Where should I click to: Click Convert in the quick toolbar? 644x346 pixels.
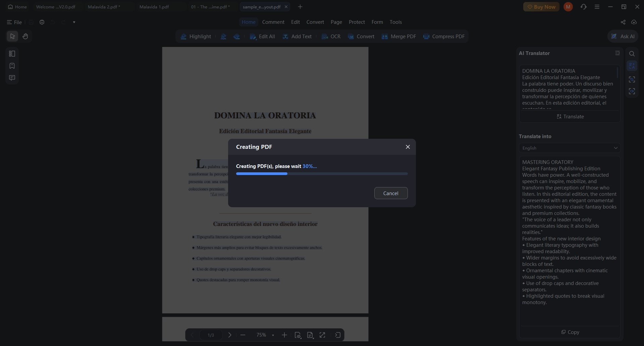[361, 37]
